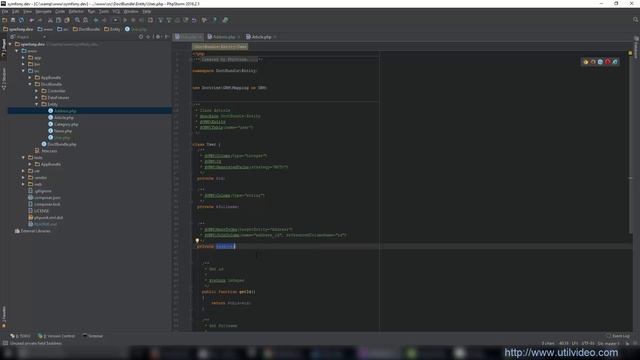Click the Open file toolbar icon
The image size is (640, 360).
point(4,20)
